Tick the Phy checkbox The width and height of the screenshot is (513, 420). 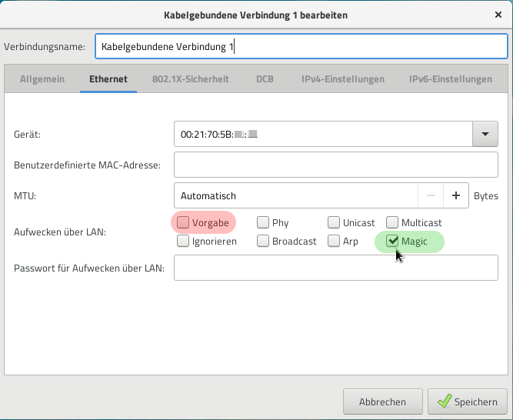pos(263,222)
